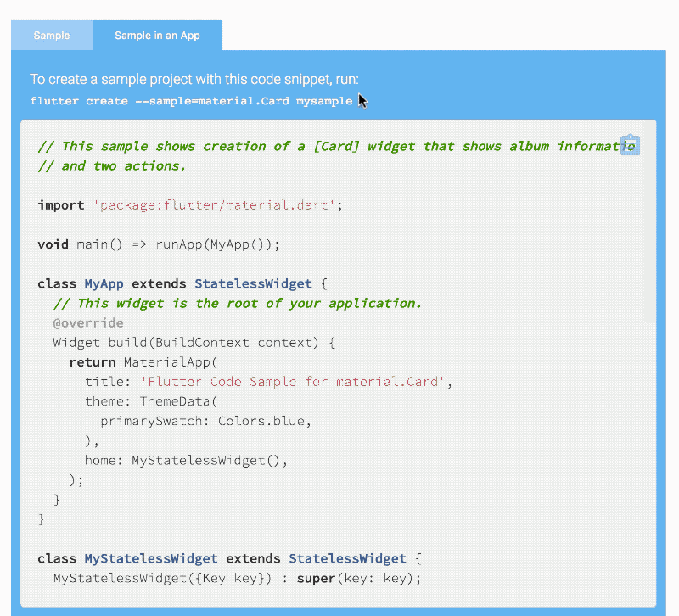The image size is (679, 616).
Task: Click 'class MyStatelessWidget extends StatelessWidget' line
Action: [x=229, y=559]
